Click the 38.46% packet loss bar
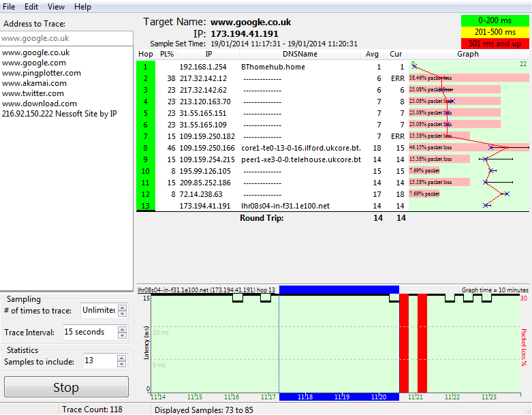Viewport: 532px width, 415px height. pos(469,78)
